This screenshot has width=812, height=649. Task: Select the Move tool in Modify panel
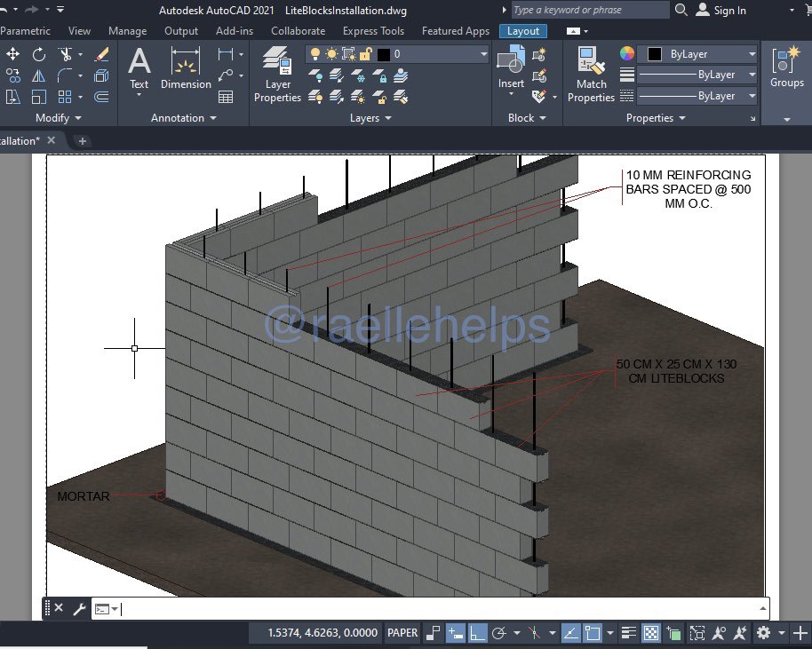13,54
